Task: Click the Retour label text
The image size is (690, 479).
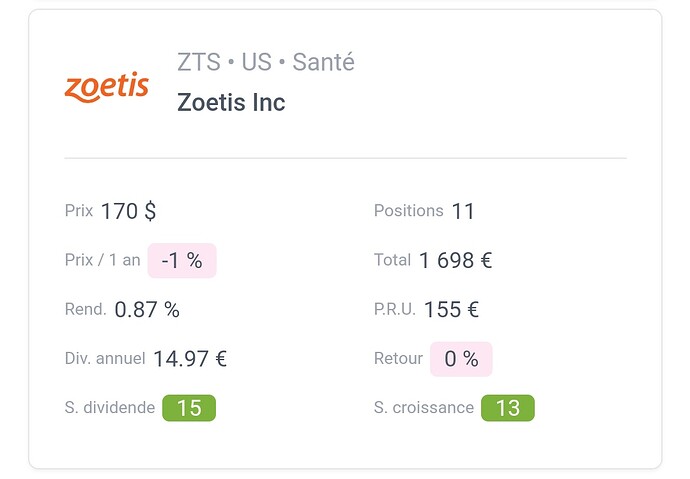Action: (398, 359)
